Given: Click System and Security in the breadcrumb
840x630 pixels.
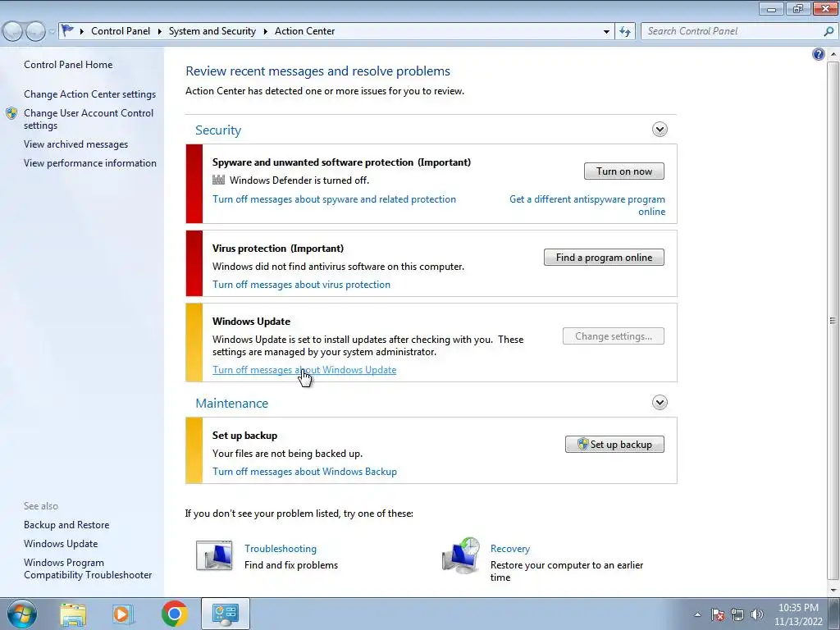Looking at the screenshot, I should tap(212, 31).
